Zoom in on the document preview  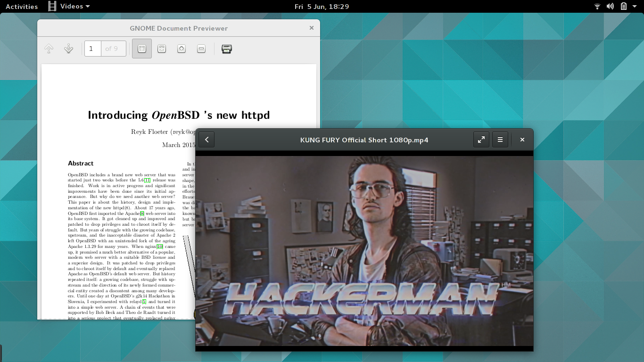tap(182, 49)
